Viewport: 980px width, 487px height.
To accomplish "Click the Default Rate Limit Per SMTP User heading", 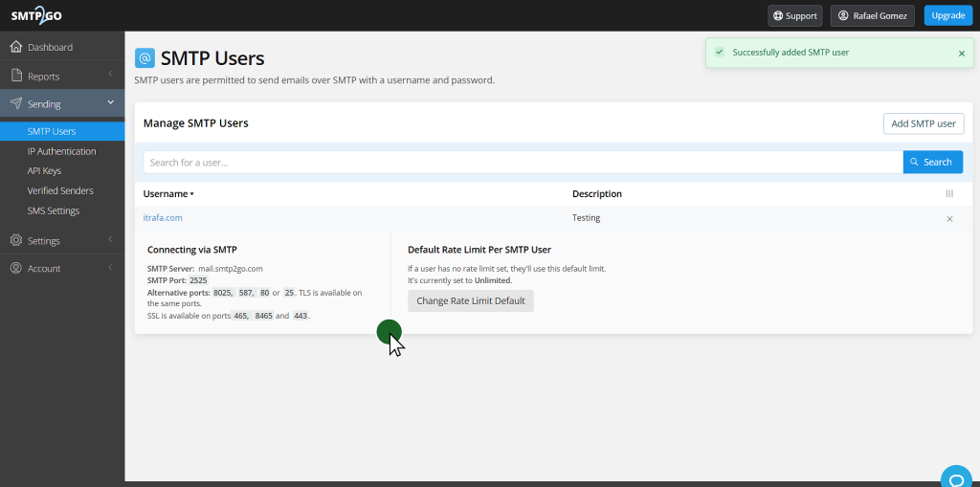I will (479, 250).
